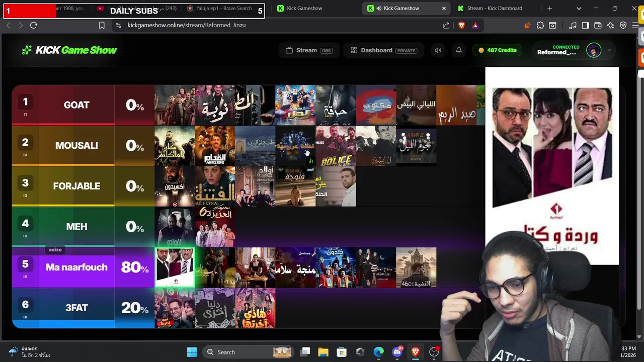Image resolution: width=644 pixels, height=362 pixels.
Task: Bookmark this page
Action: [102, 25]
